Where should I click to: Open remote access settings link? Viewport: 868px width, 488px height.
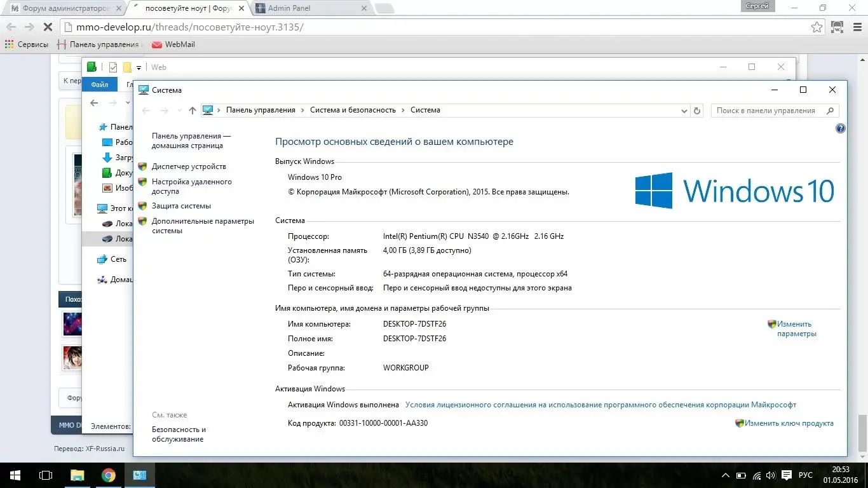191,186
